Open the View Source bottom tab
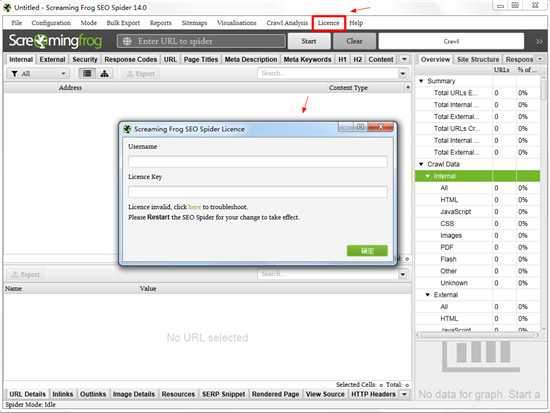The image size is (550, 413). (x=325, y=394)
